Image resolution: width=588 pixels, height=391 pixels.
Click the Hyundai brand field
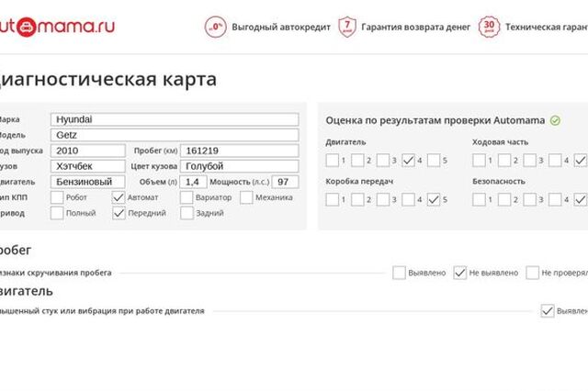pos(175,119)
